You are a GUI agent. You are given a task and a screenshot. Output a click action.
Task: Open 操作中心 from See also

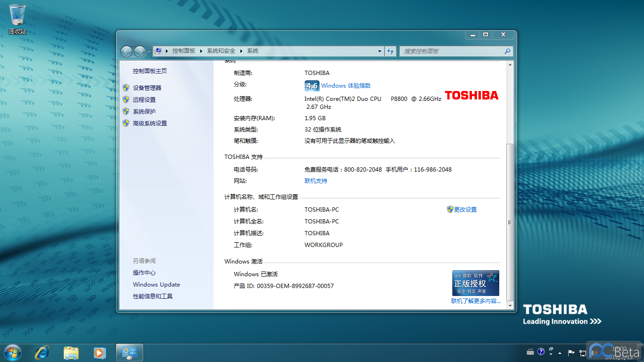(144, 273)
